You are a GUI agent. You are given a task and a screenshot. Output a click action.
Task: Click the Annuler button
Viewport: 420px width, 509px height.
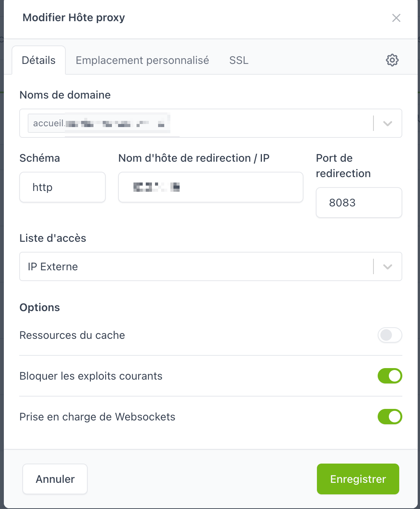pyautogui.click(x=55, y=479)
